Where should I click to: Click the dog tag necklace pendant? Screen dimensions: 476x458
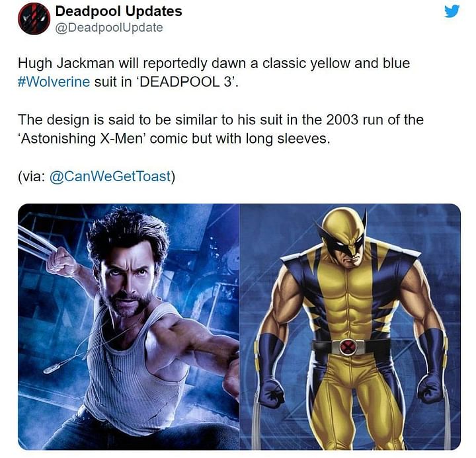tap(52, 369)
